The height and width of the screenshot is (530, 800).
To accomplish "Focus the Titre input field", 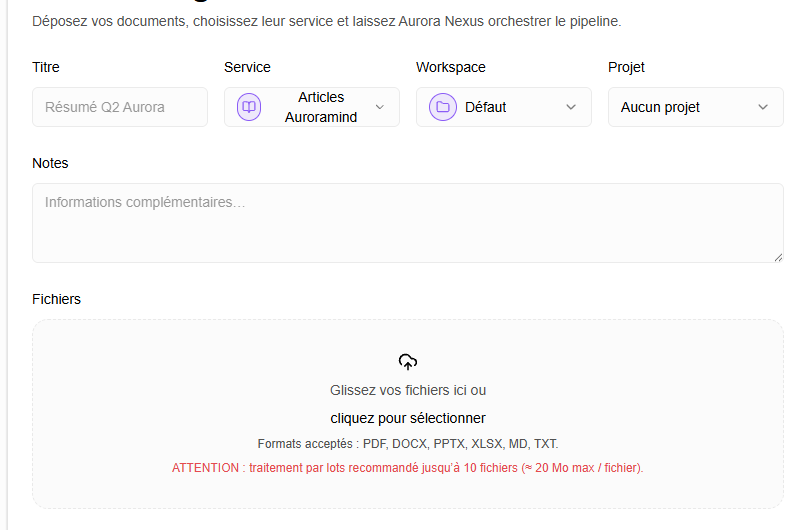I will coord(120,107).
